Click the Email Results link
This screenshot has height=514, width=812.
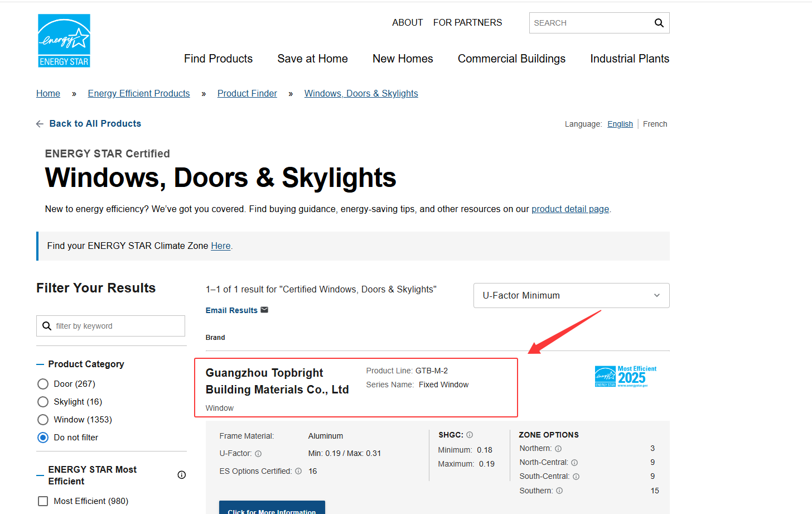point(231,310)
